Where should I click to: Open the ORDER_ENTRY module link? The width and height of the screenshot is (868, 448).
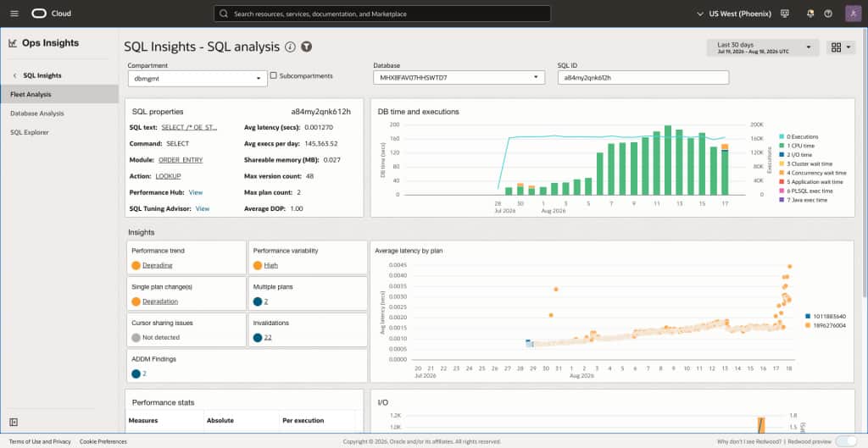click(181, 160)
